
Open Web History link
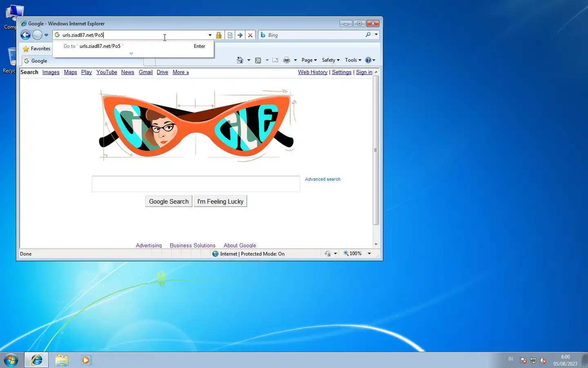click(312, 72)
